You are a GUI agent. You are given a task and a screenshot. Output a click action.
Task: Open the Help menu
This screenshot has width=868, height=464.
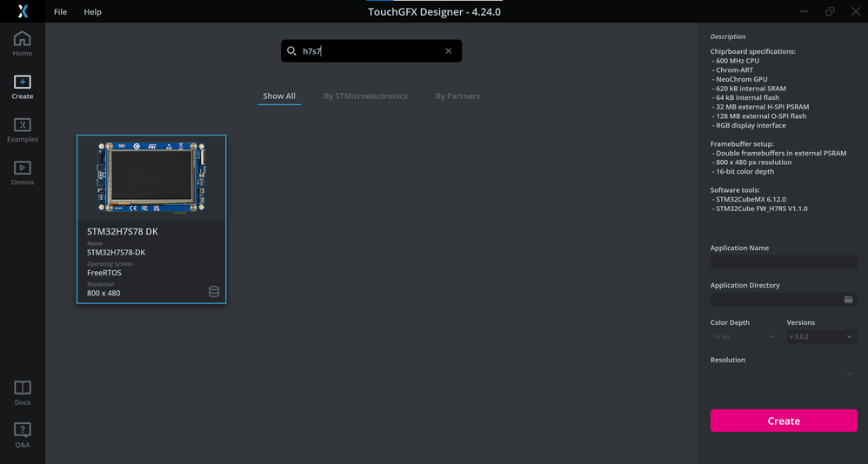92,11
